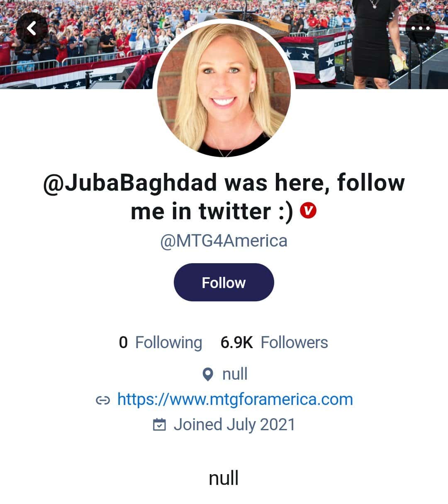This screenshot has height=504, width=448.
Task: Tap the location pin icon
Action: 207,374
